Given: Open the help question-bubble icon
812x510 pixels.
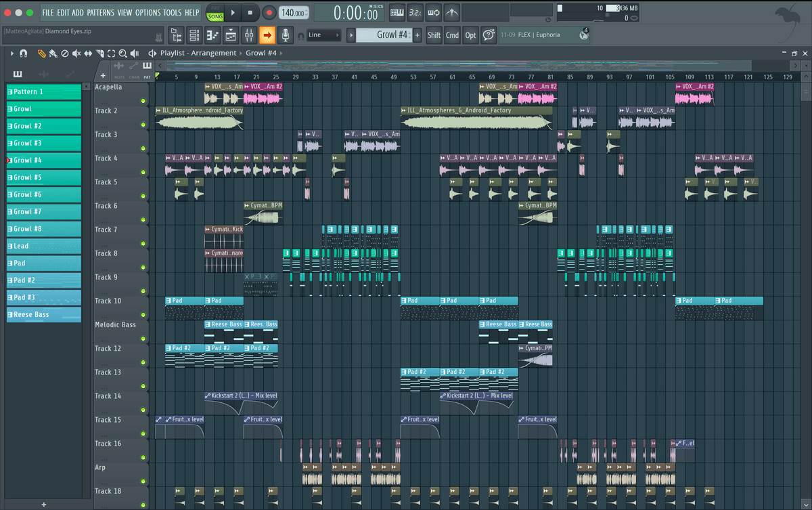Looking at the screenshot, I should click(x=489, y=35).
